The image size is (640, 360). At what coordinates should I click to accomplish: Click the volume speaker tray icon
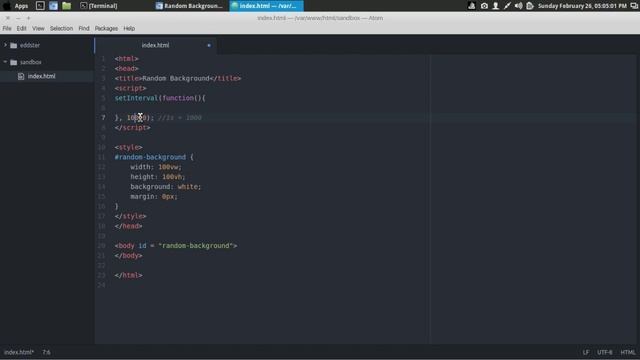click(x=518, y=6)
